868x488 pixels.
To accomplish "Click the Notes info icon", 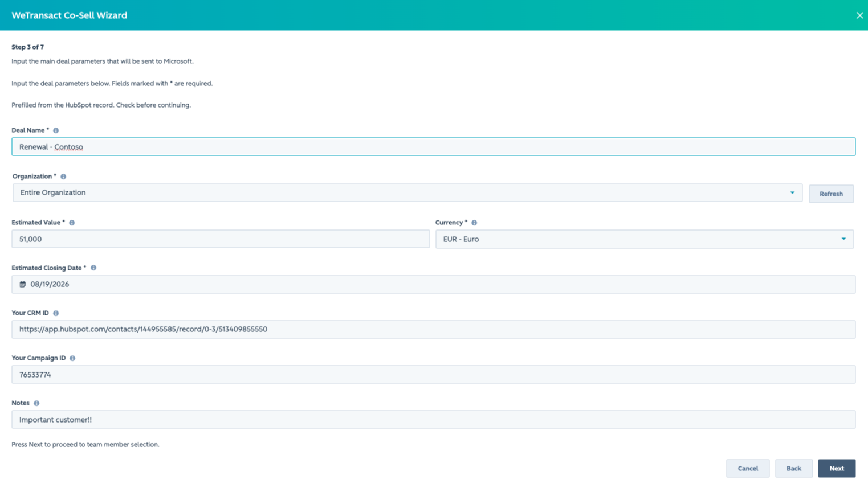I will coord(36,403).
